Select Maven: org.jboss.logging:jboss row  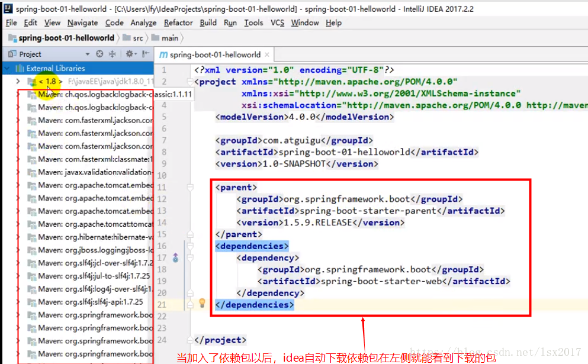click(x=78, y=250)
